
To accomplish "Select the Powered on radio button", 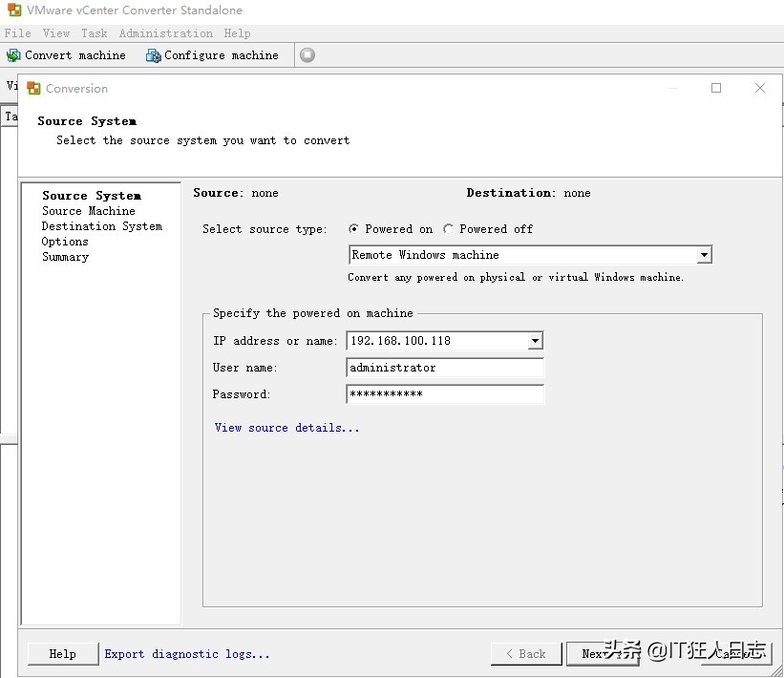I will 354,229.
